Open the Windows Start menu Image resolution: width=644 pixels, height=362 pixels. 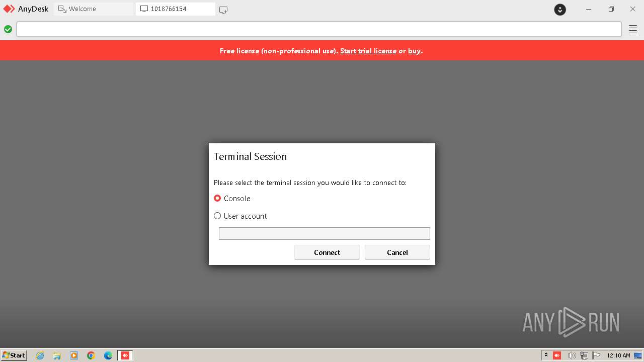click(14, 355)
